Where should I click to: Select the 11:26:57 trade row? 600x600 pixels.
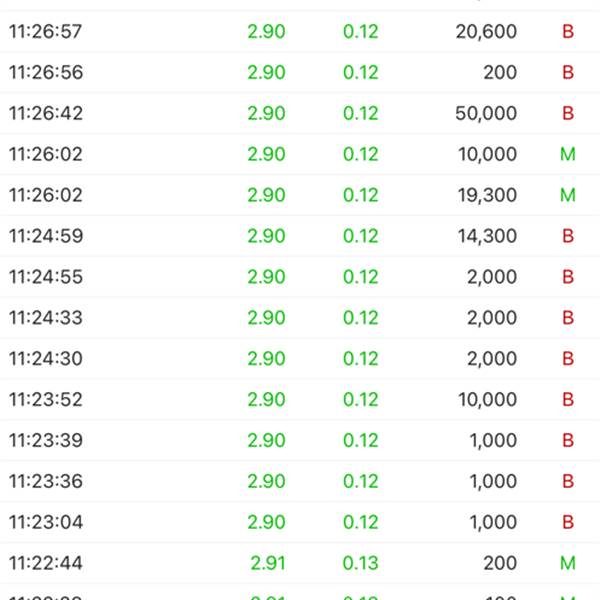click(300, 31)
